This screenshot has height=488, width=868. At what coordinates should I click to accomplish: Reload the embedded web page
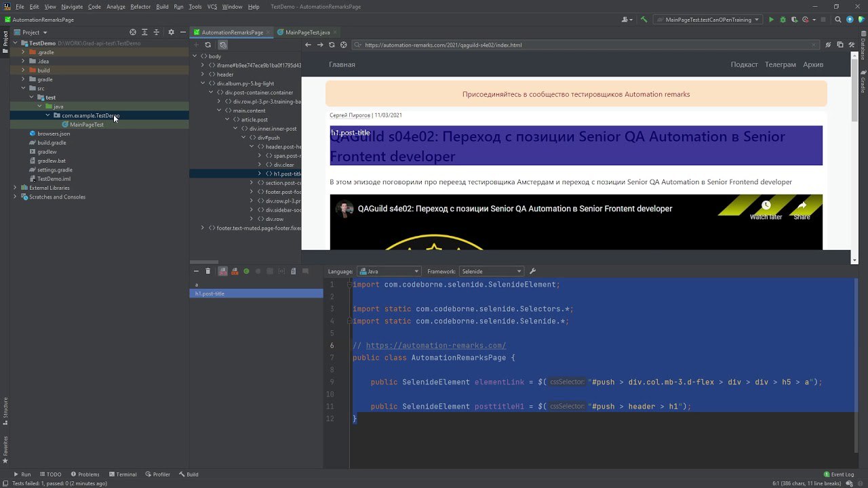click(332, 45)
